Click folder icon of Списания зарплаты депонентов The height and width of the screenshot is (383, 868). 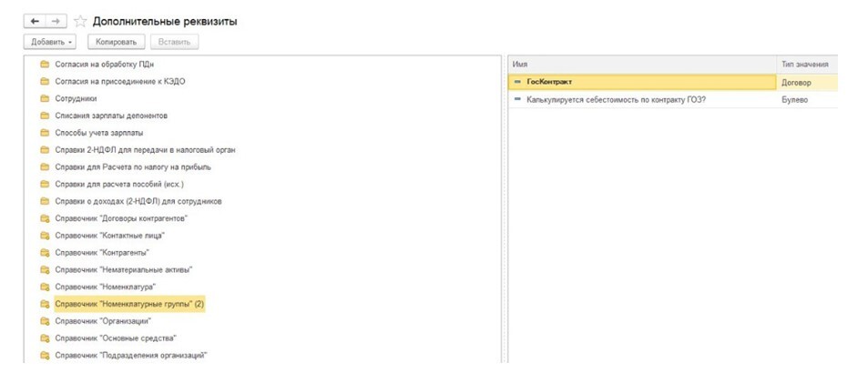(x=45, y=116)
